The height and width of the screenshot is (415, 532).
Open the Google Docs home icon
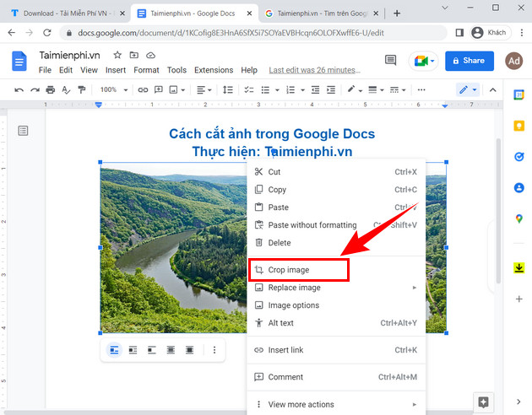pyautogui.click(x=19, y=62)
